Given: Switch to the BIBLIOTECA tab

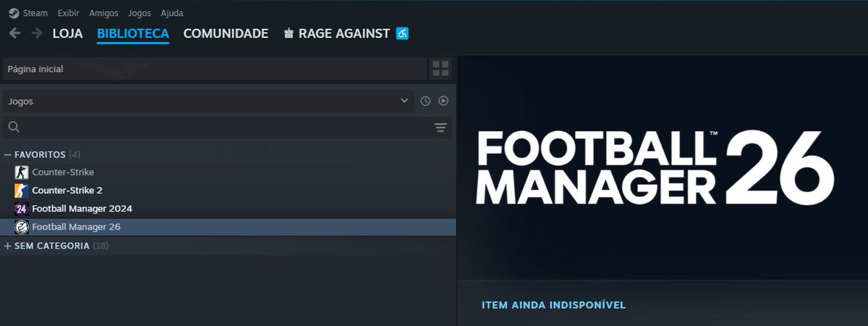Looking at the screenshot, I should pos(133,33).
